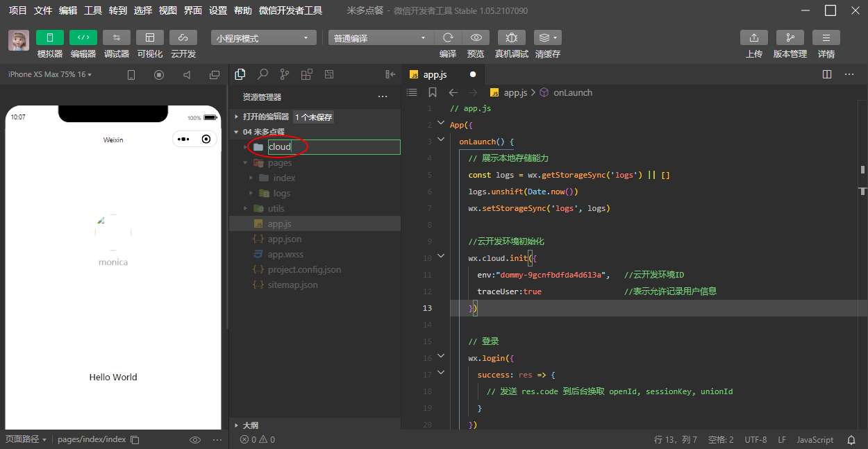Image resolution: width=868 pixels, height=449 pixels.
Task: Click the details button
Action: pyautogui.click(x=826, y=37)
